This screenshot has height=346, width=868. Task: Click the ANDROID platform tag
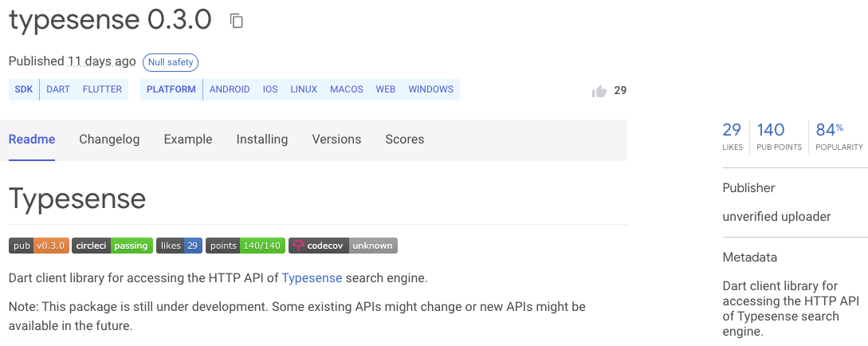click(230, 89)
